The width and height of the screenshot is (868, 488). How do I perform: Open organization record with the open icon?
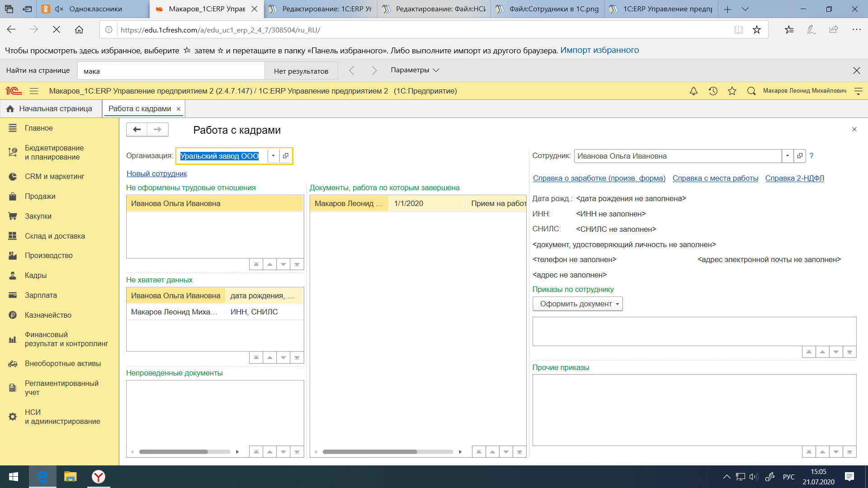click(285, 156)
